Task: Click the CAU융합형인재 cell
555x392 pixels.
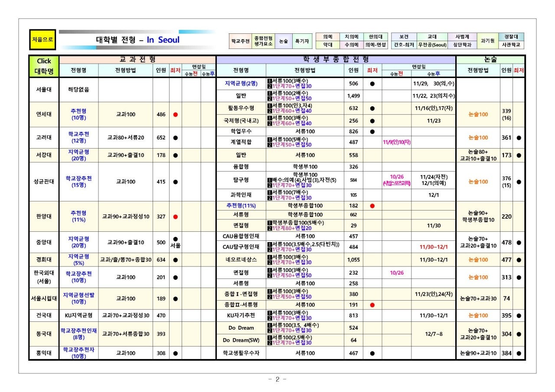Action: [241, 236]
